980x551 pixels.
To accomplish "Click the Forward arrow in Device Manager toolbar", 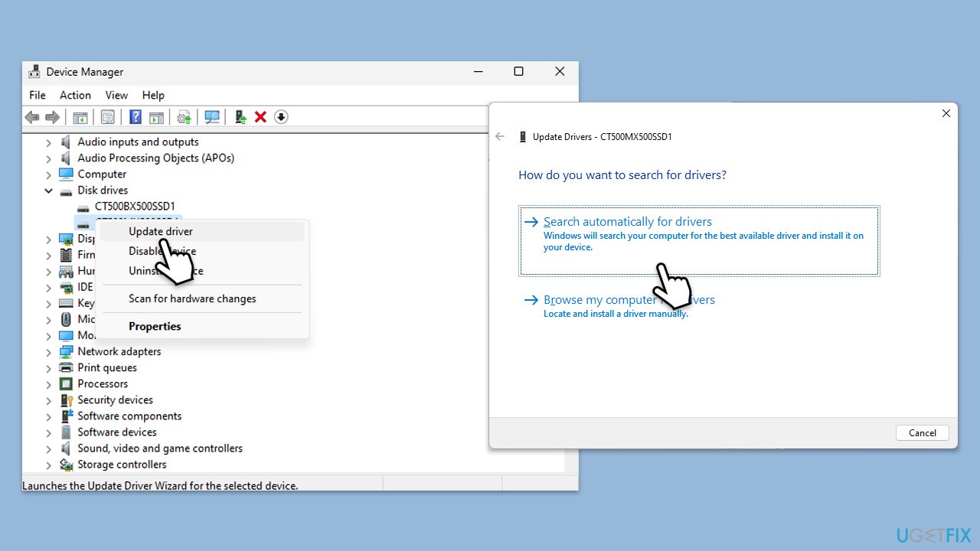I will tap(52, 117).
